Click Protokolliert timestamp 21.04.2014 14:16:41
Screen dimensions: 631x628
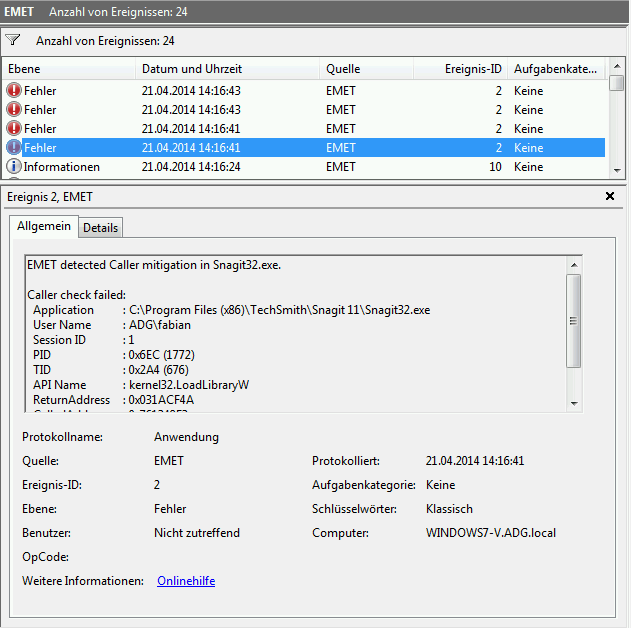[x=475, y=460]
